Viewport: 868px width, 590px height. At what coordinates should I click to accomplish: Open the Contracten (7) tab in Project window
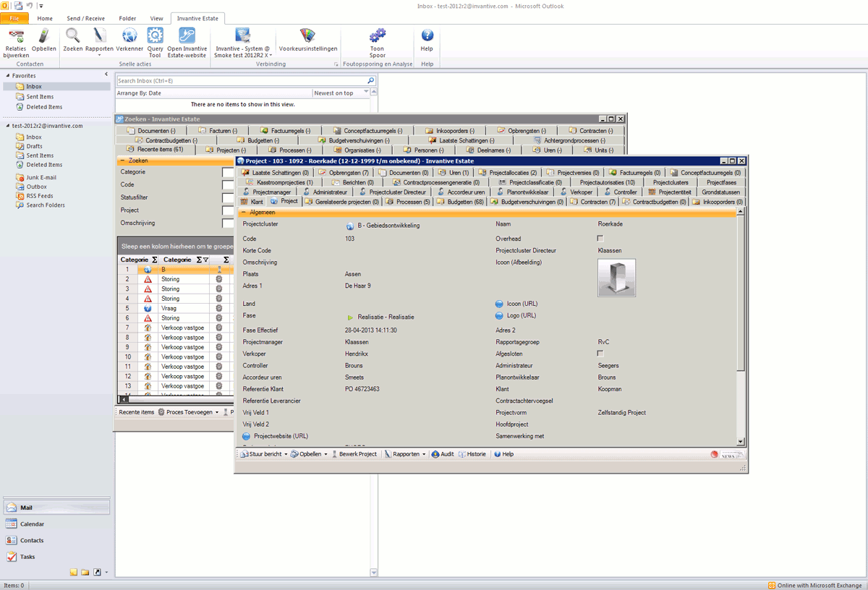coord(592,202)
